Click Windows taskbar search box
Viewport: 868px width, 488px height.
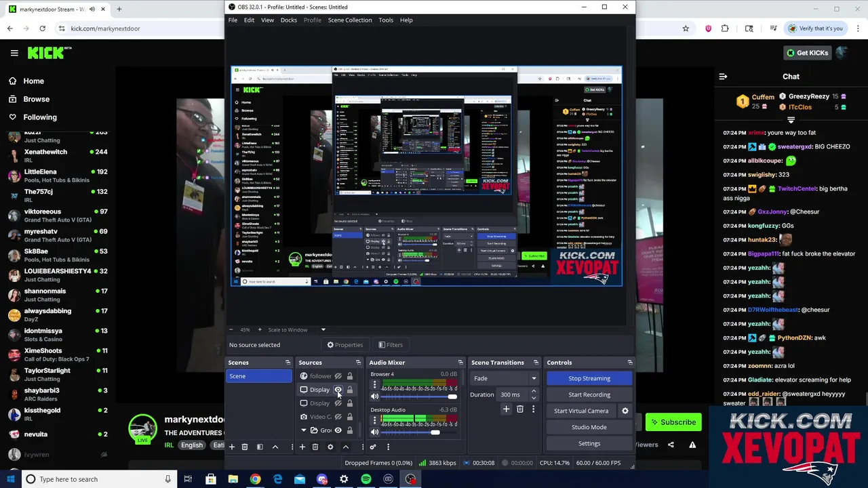(x=99, y=479)
